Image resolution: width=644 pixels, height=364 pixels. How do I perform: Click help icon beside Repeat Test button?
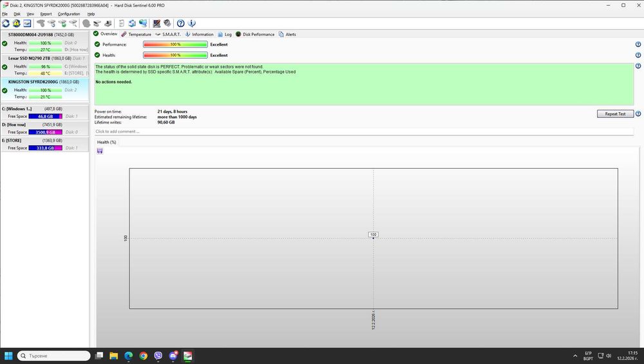638,114
